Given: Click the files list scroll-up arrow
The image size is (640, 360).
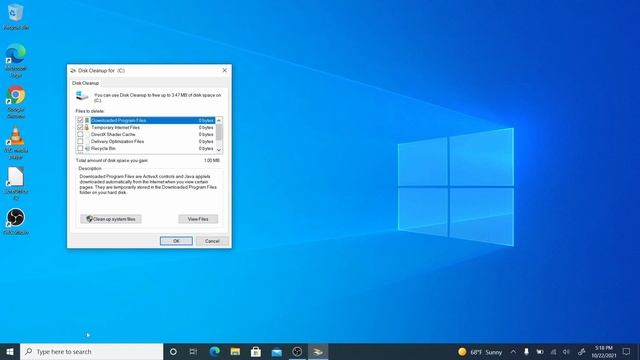Looking at the screenshot, I should 219,120.
